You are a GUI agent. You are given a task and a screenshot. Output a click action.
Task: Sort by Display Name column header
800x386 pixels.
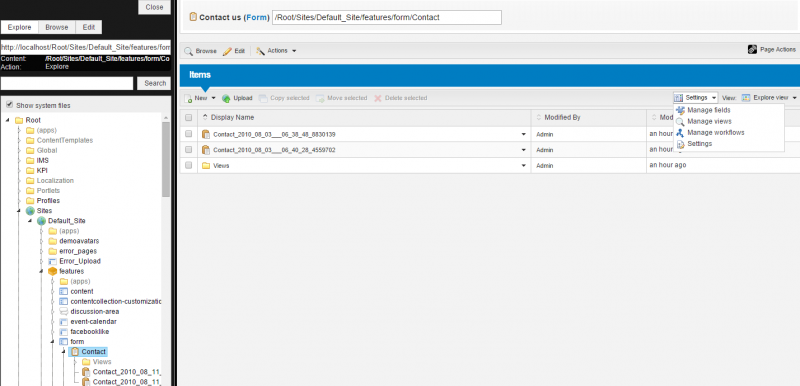[x=232, y=117]
